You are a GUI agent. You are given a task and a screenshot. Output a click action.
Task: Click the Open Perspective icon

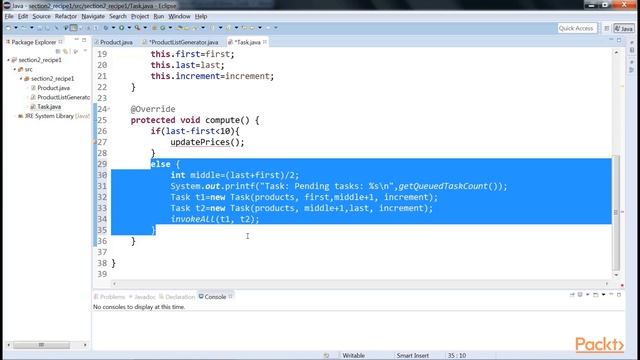coord(607,28)
